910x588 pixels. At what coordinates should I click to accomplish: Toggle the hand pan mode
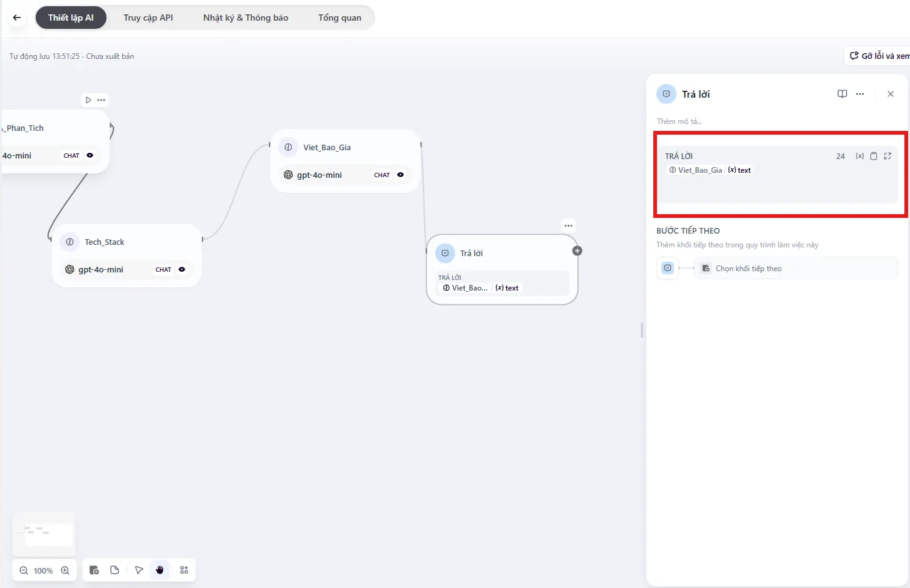click(x=160, y=570)
